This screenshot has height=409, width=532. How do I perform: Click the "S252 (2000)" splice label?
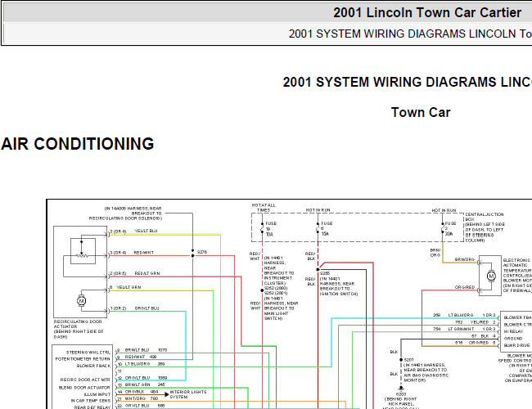(276, 288)
